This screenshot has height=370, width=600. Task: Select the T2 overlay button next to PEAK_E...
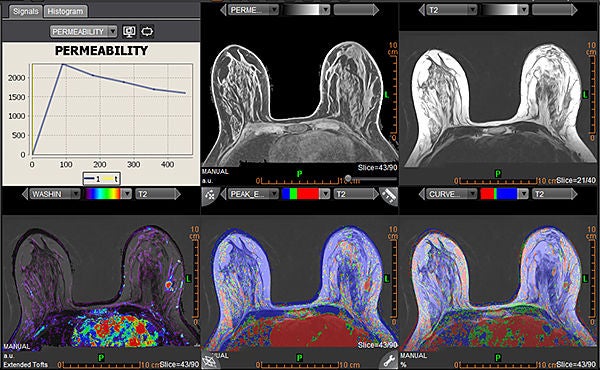coord(353,194)
